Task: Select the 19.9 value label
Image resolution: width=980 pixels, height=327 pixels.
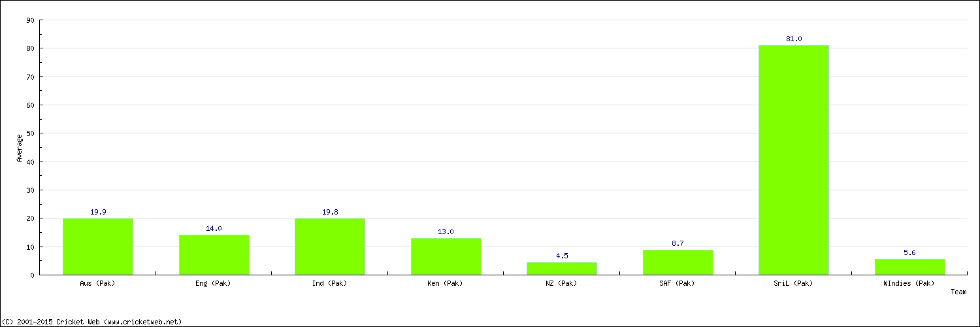Action: coord(98,212)
